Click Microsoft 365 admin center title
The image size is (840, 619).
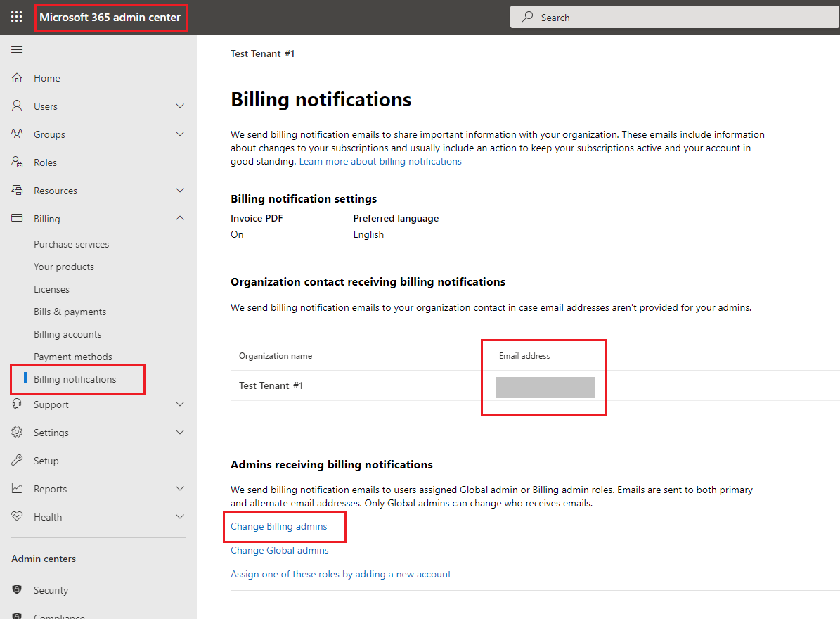pos(110,17)
